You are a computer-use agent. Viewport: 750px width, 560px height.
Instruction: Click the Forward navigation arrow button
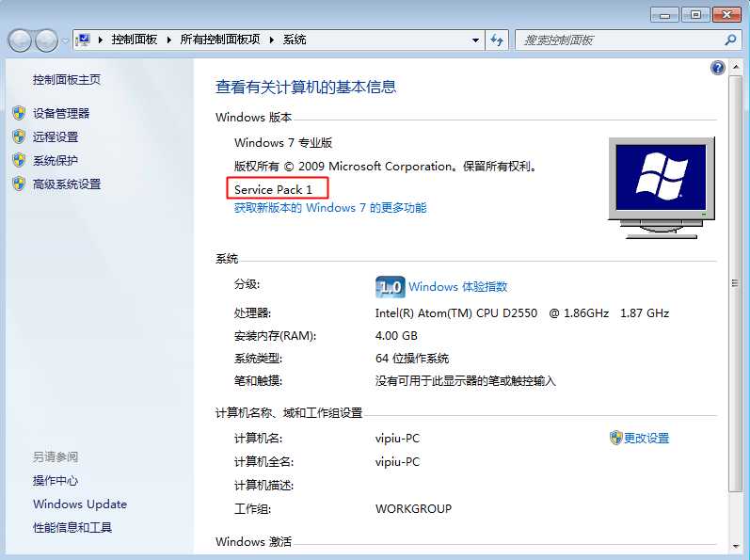pos(46,40)
